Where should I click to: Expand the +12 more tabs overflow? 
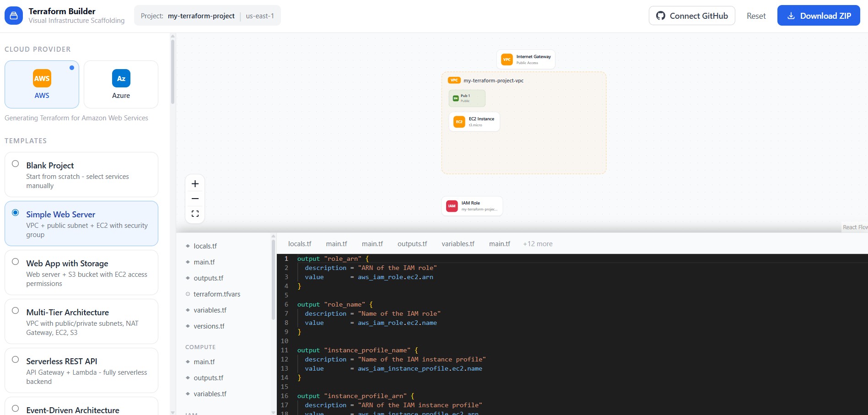click(x=537, y=244)
